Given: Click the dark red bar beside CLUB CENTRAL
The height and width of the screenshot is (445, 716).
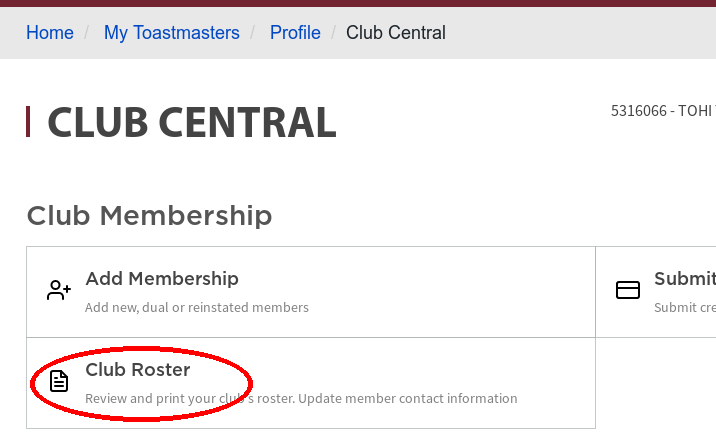Looking at the screenshot, I should pos(28,121).
